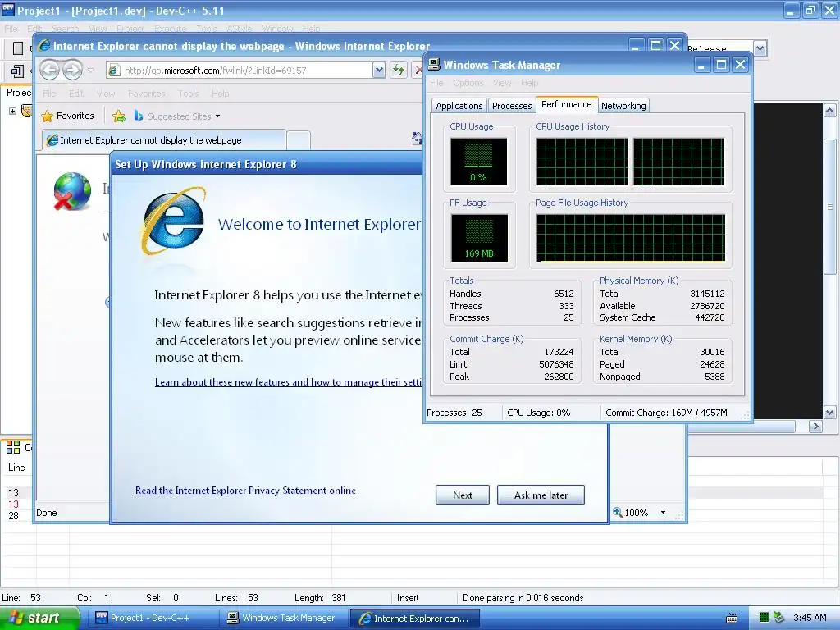Click the Dev-C++ vertical scrollbar down arrow
Viewport: 840px width, 630px height.
click(829, 413)
